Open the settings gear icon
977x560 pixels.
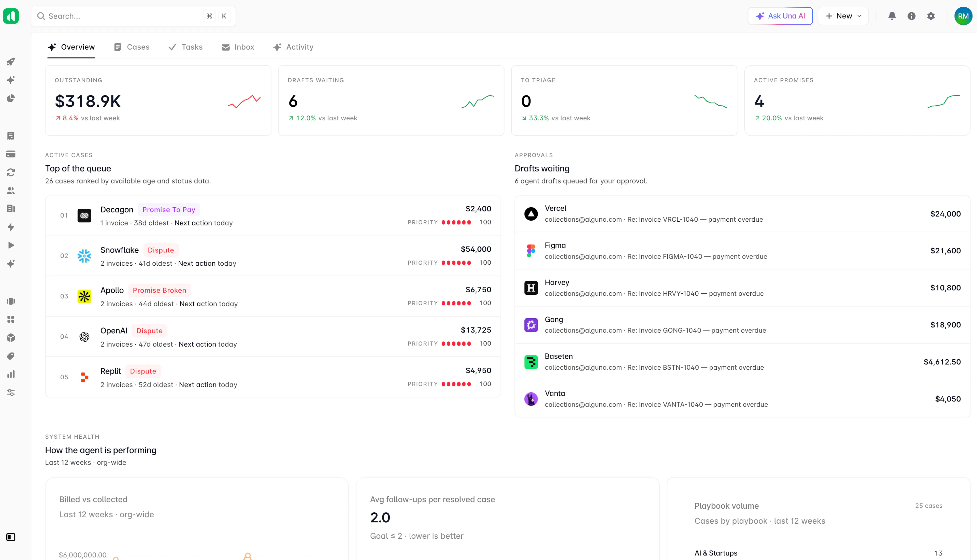click(931, 16)
